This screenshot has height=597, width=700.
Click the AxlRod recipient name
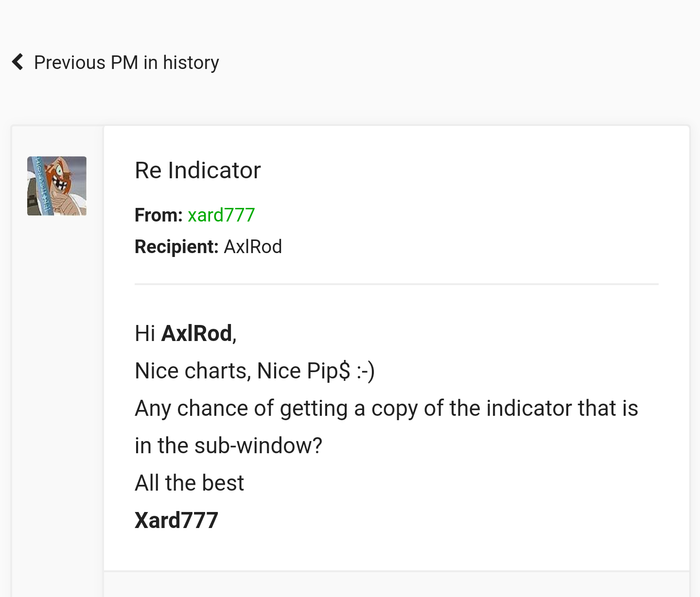pos(253,247)
